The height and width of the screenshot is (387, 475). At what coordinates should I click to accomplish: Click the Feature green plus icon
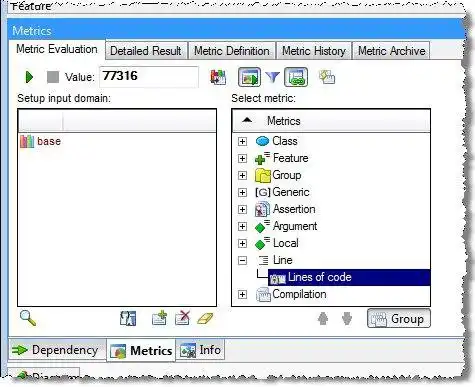(262, 158)
